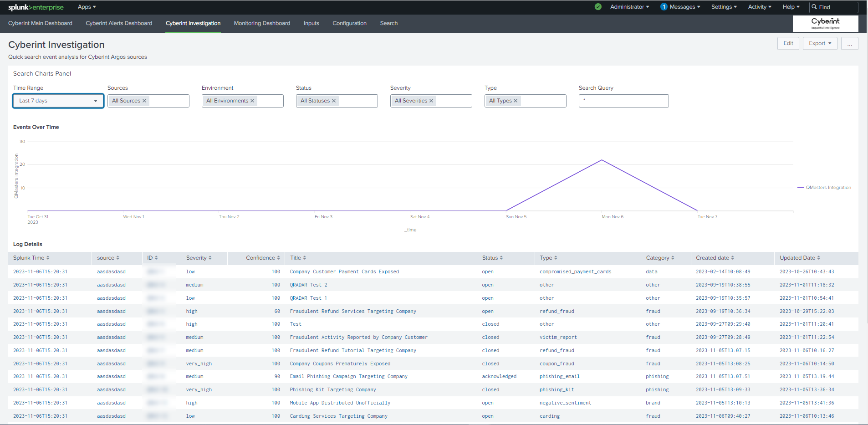The height and width of the screenshot is (425, 868).
Task: Open the Help dropdown
Action: click(x=791, y=7)
